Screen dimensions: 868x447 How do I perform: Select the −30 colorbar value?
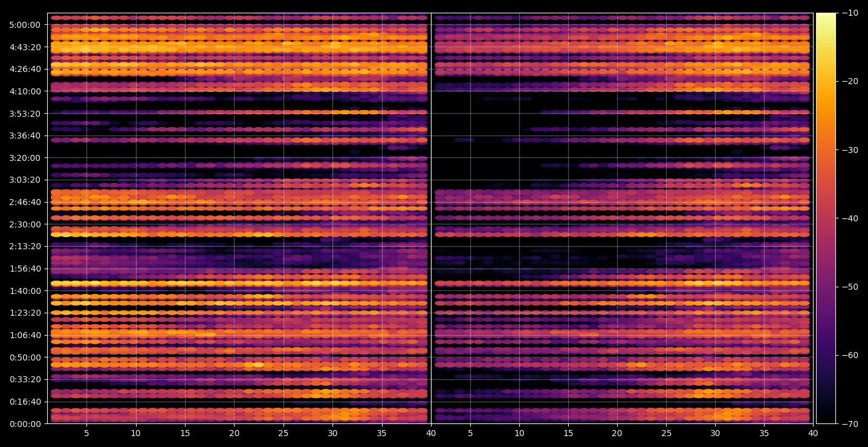coord(849,150)
